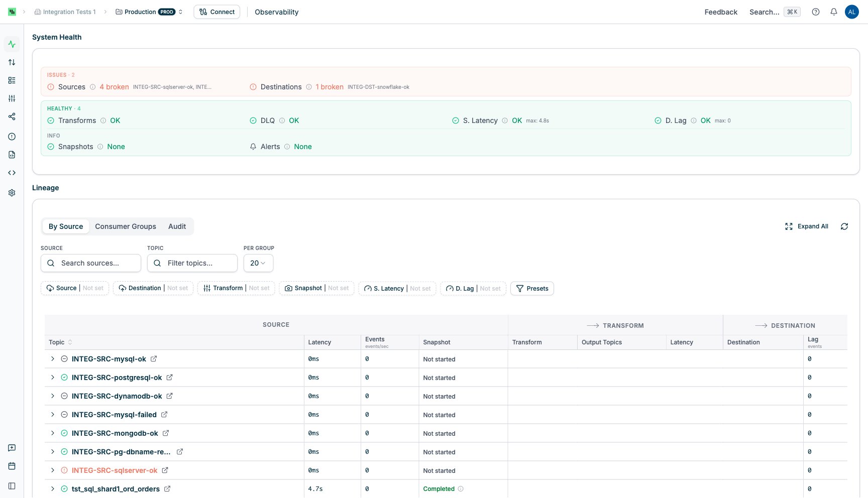The width and height of the screenshot is (868, 498).
Task: Click info icon next to S. Latency
Action: [505, 120]
